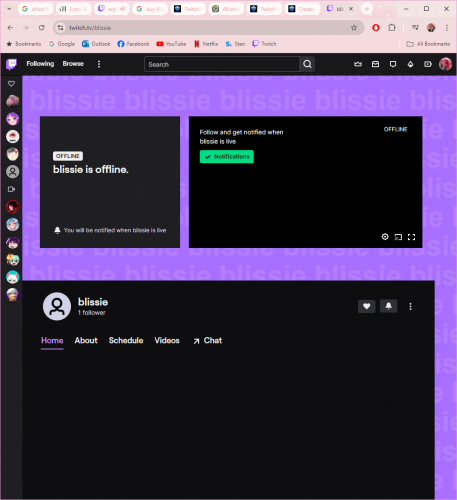Click the search magnifier button
457x500 pixels.
(307, 64)
